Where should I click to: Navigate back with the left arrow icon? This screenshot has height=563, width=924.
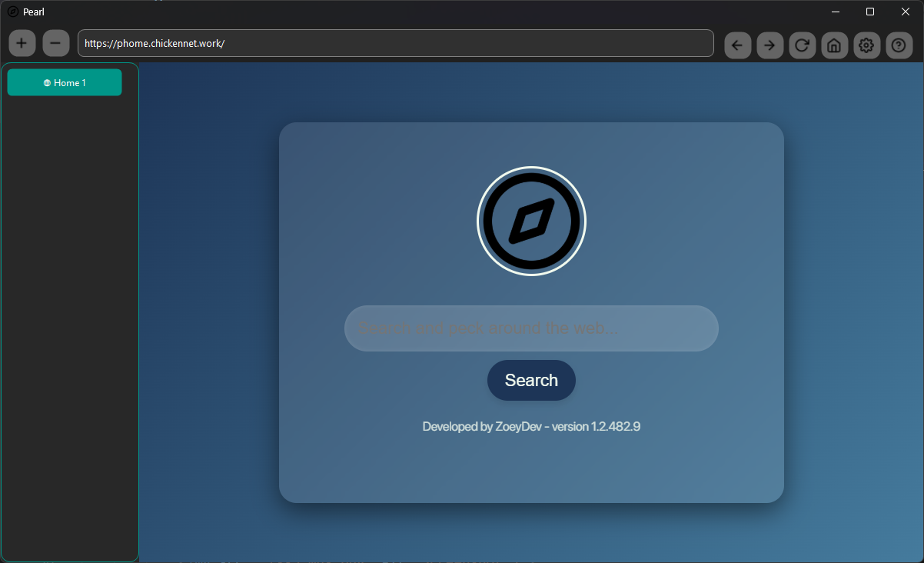point(737,45)
